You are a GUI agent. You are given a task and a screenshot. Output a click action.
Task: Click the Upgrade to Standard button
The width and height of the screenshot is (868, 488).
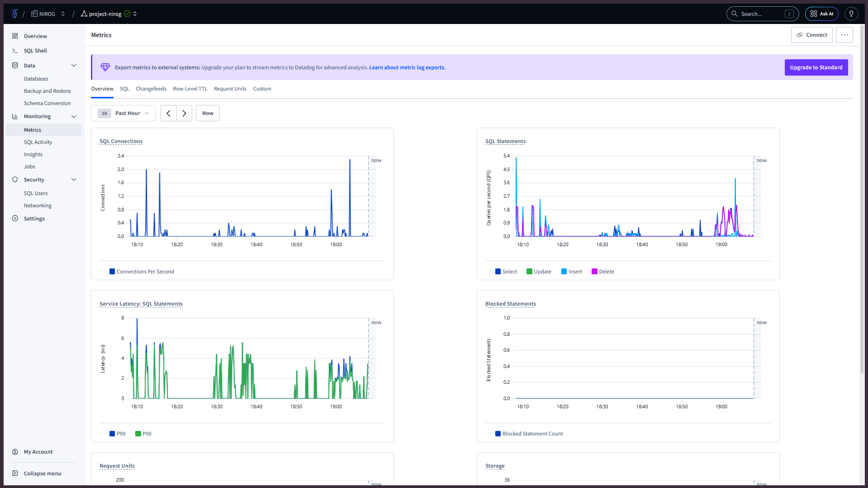[816, 67]
